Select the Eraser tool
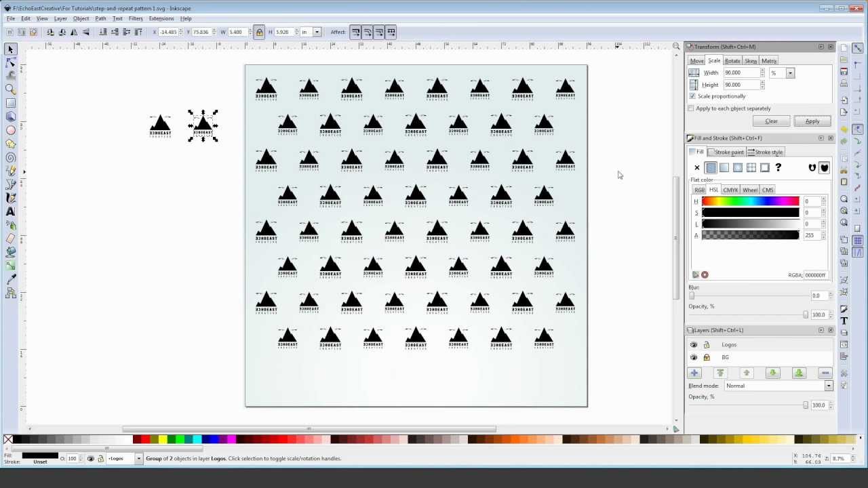The height and width of the screenshot is (488, 868). (x=10, y=239)
